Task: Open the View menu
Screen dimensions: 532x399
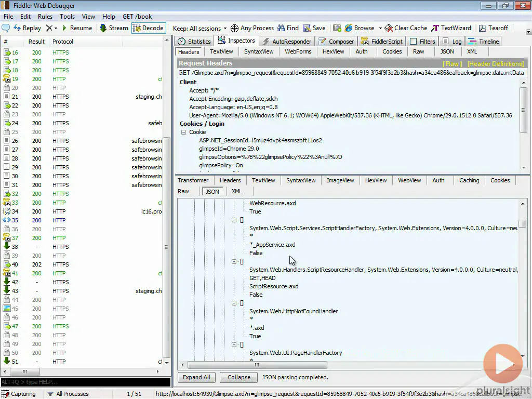Action: pos(88,16)
